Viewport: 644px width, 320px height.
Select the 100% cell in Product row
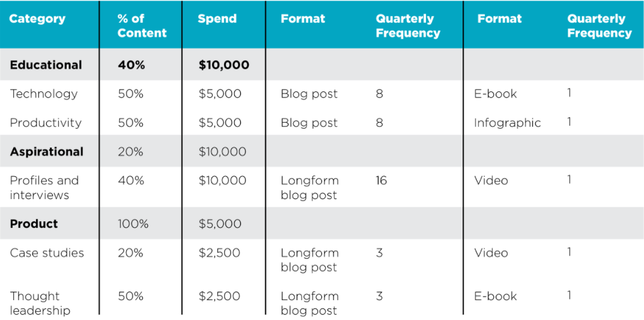point(133,224)
